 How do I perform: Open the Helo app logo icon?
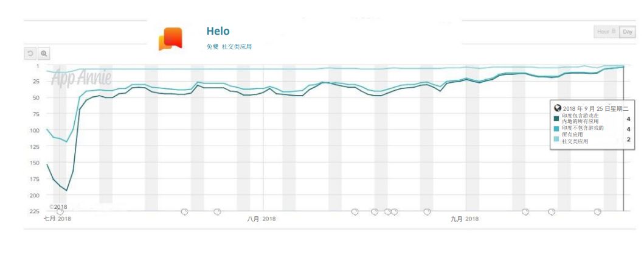pyautogui.click(x=170, y=39)
